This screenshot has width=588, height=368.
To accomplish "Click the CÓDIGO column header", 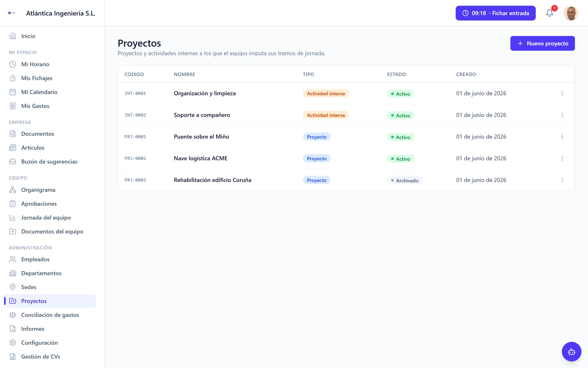I will 134,74.
